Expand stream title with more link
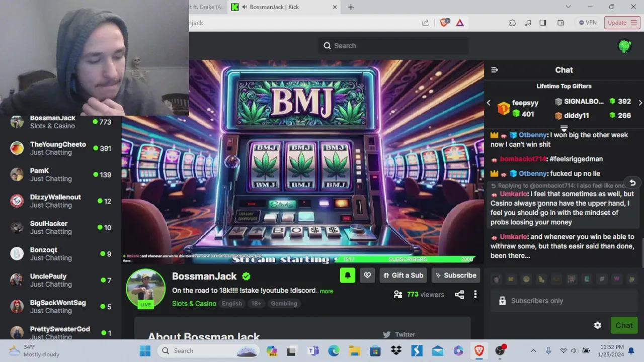Screen dimensions: 644x362 point(327,291)
